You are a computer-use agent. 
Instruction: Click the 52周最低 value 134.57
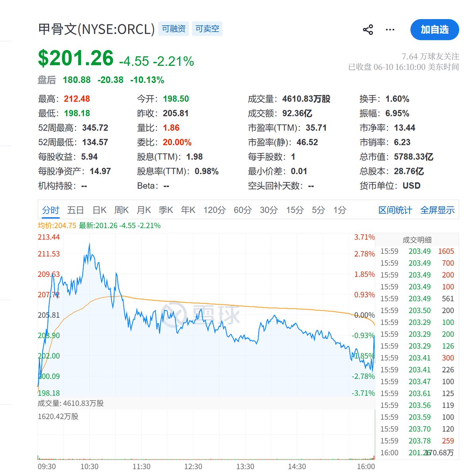pyautogui.click(x=95, y=142)
